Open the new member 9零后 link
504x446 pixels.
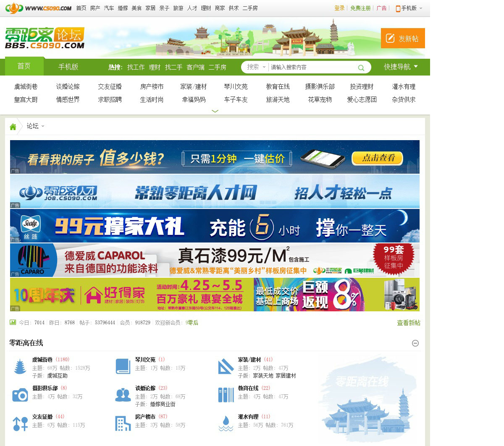click(x=192, y=323)
